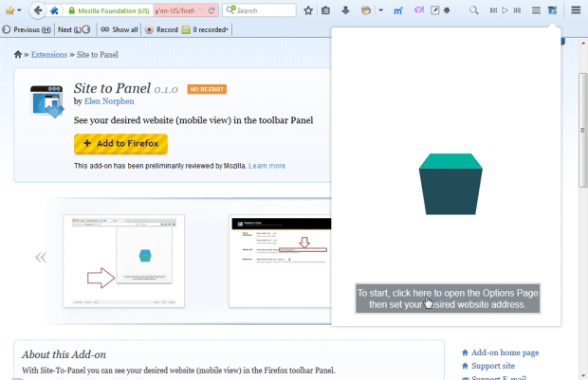Go to add-ons home via house icon
The width and height of the screenshot is (588, 380).
click(18, 55)
